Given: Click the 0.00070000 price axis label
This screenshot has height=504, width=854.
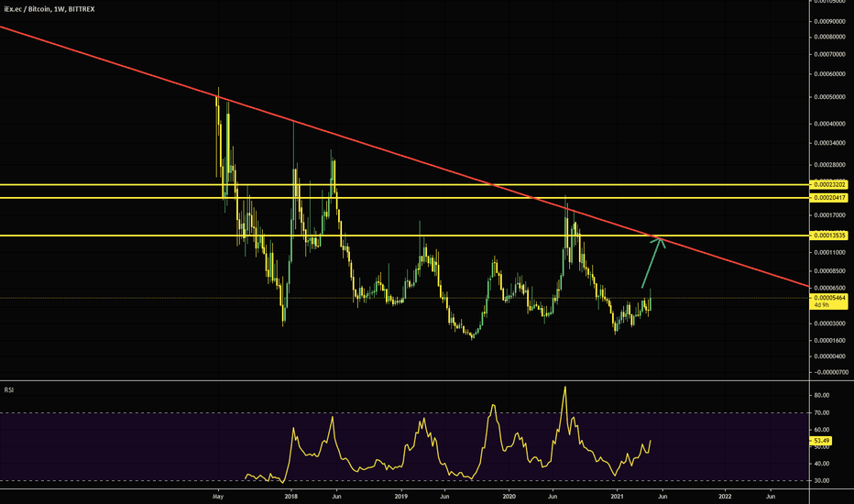Looking at the screenshot, I should pyautogui.click(x=830, y=54).
